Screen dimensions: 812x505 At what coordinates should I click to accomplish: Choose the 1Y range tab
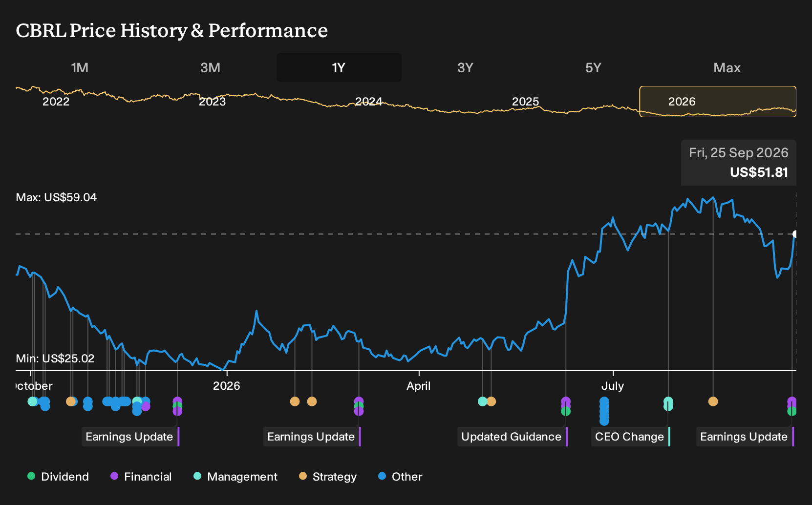[339, 67]
